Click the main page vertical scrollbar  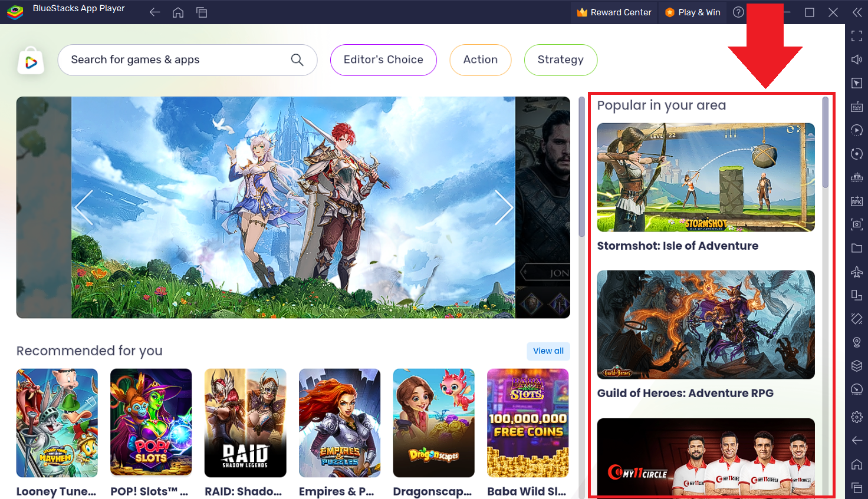point(581,166)
